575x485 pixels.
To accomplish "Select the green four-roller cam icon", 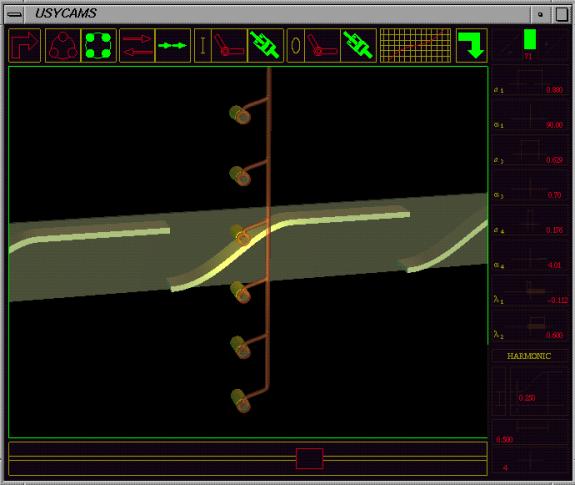I will 98,45.
